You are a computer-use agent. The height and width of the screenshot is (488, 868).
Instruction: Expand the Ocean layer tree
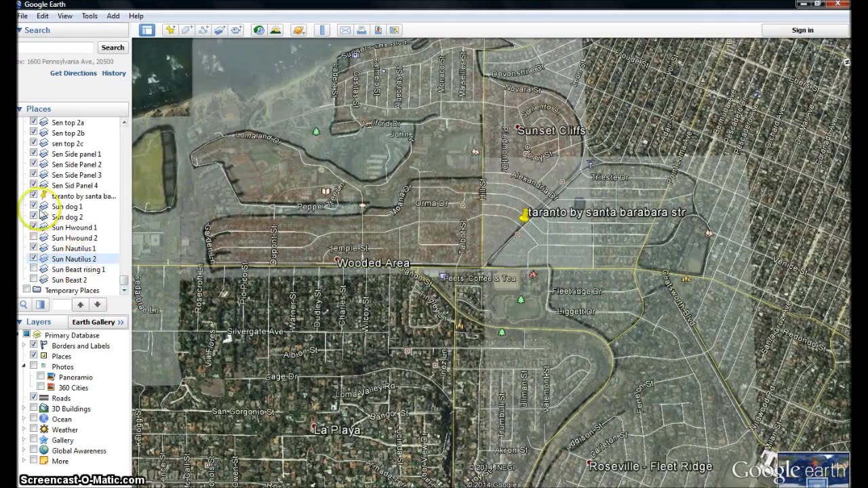[x=24, y=419]
